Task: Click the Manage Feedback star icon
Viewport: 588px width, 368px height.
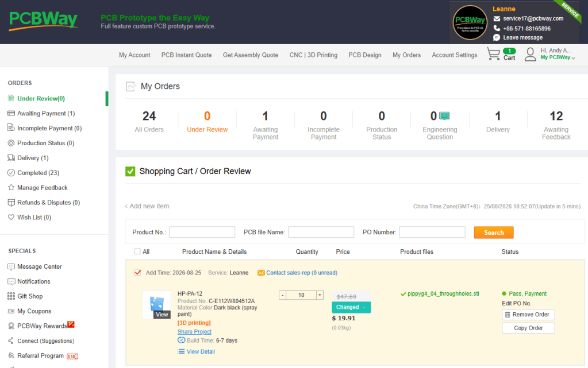Action: coord(11,187)
